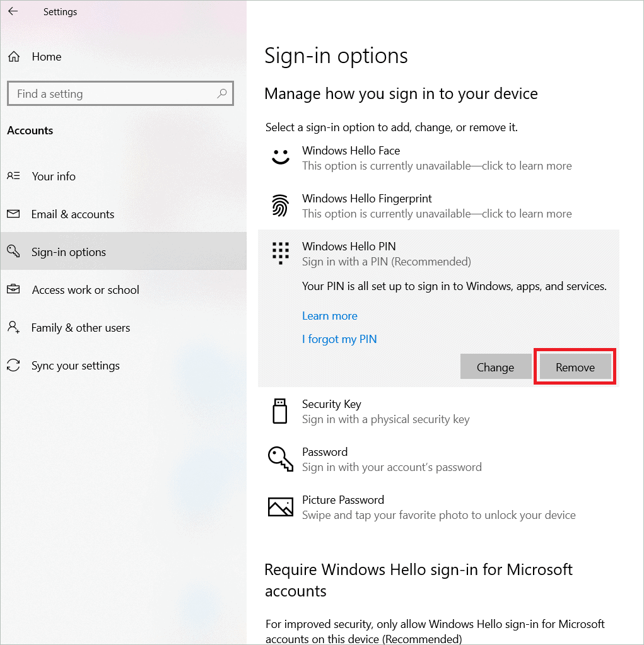The image size is (644, 645).
Task: Click the Password key icon
Action: pyautogui.click(x=281, y=458)
